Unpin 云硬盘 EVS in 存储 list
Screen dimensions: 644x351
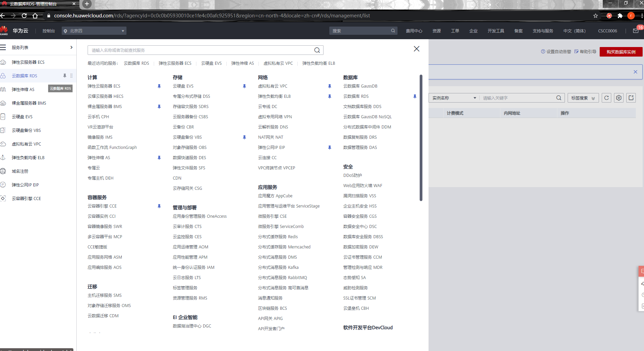(244, 86)
